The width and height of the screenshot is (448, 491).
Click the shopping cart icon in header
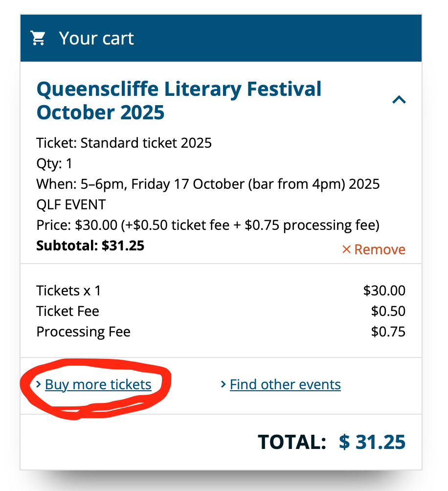point(38,38)
